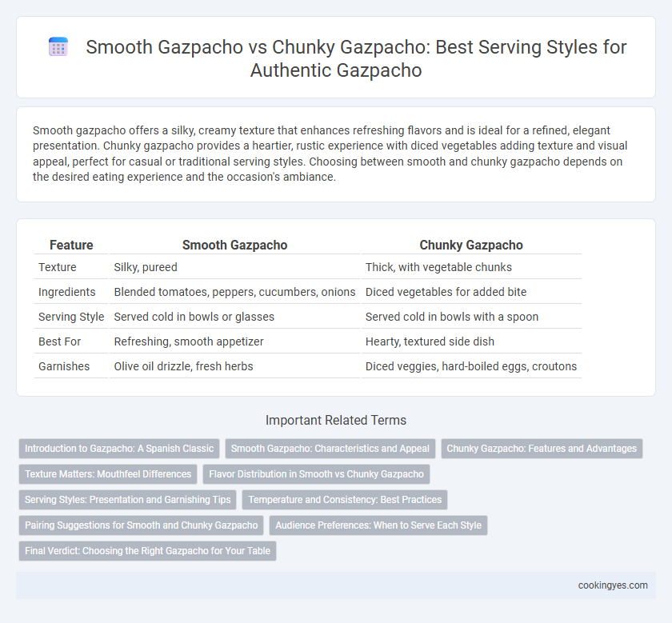Select 'Chunky Gazpacho: Features and Advantages' tag
The width and height of the screenshot is (672, 623).
(542, 449)
